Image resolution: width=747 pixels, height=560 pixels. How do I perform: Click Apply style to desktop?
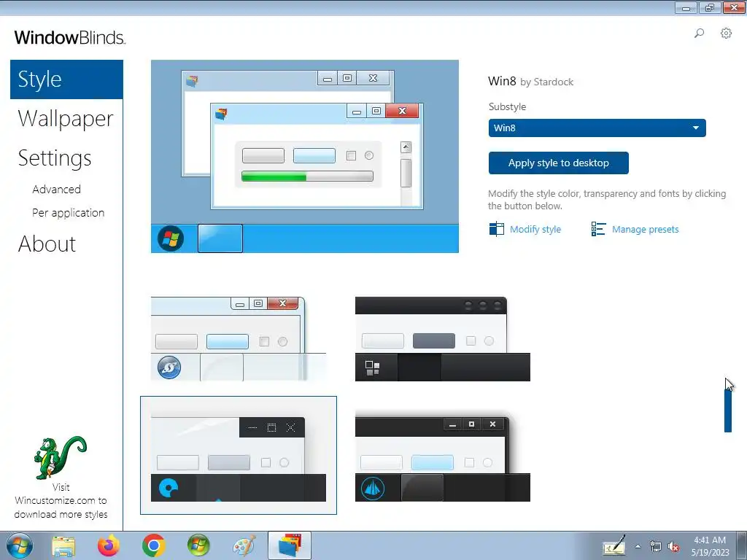coord(558,163)
